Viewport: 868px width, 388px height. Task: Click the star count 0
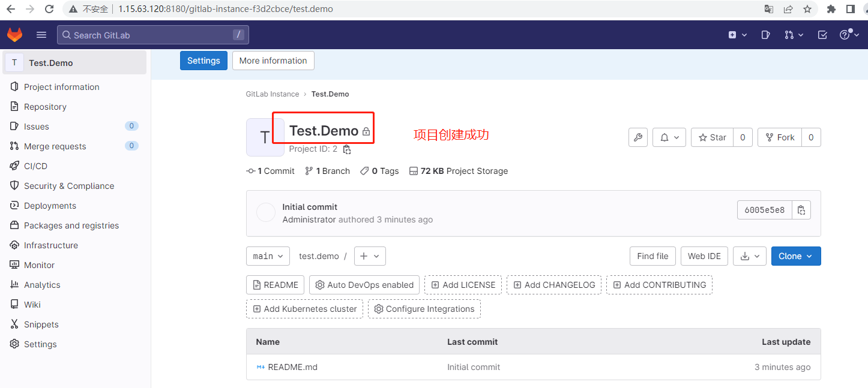coord(743,137)
